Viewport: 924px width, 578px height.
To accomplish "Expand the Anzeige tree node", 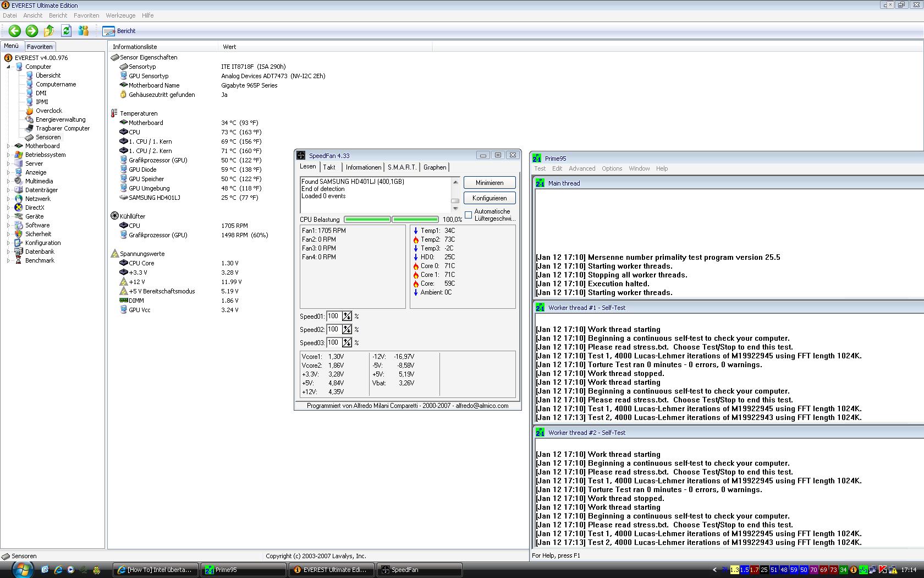I will pos(9,172).
